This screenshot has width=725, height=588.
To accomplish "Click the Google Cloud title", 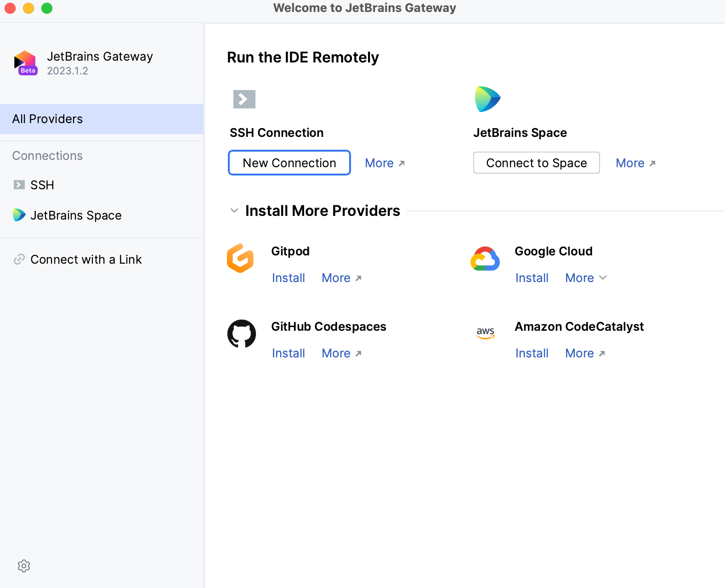I will click(x=554, y=251).
